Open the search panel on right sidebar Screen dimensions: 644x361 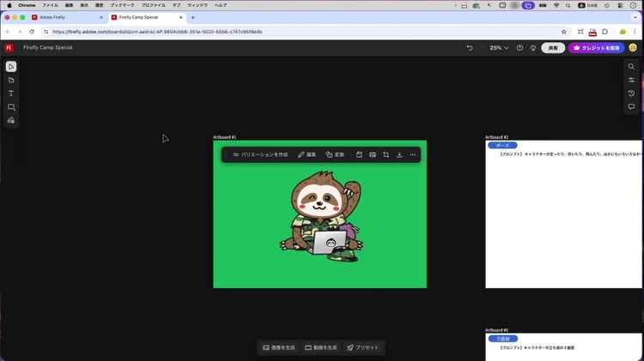coord(631,67)
